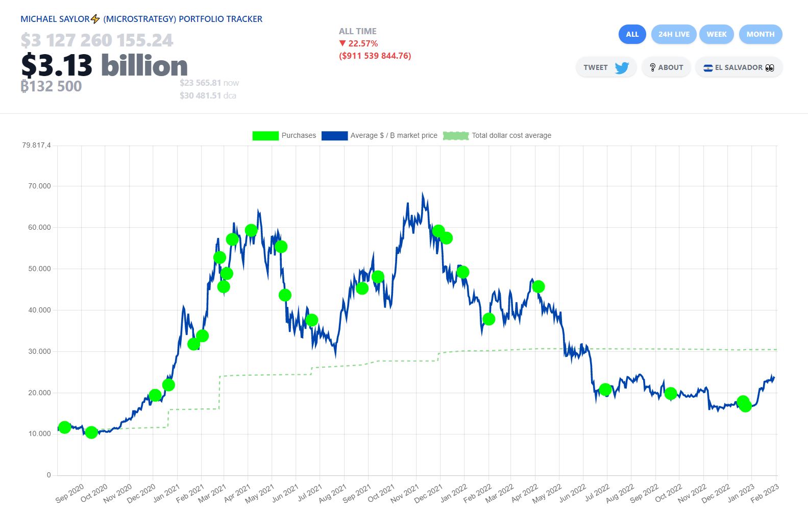Switch to the WEEK tab

coord(717,34)
